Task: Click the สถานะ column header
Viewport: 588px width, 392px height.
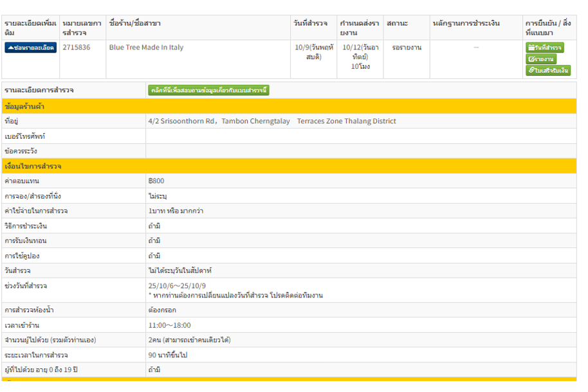Action: 398,23
